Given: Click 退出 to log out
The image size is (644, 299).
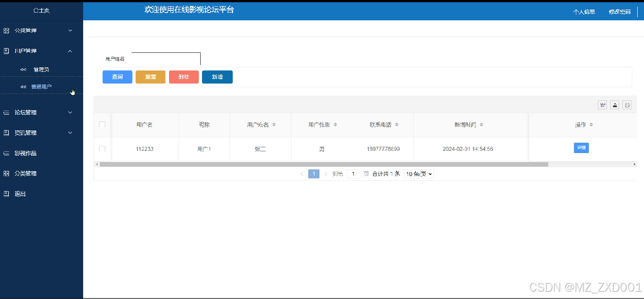Looking at the screenshot, I should (x=20, y=194).
